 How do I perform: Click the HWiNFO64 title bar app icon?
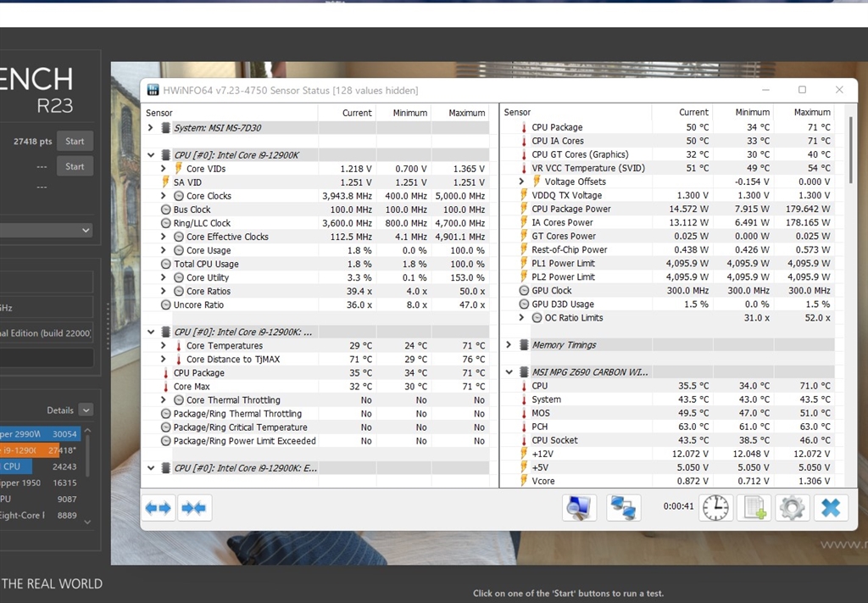[153, 90]
